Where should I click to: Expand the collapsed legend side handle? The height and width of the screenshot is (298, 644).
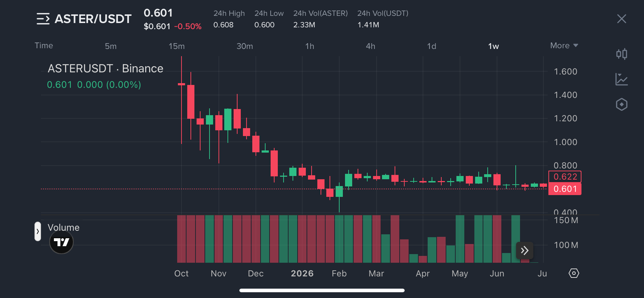[38, 231]
